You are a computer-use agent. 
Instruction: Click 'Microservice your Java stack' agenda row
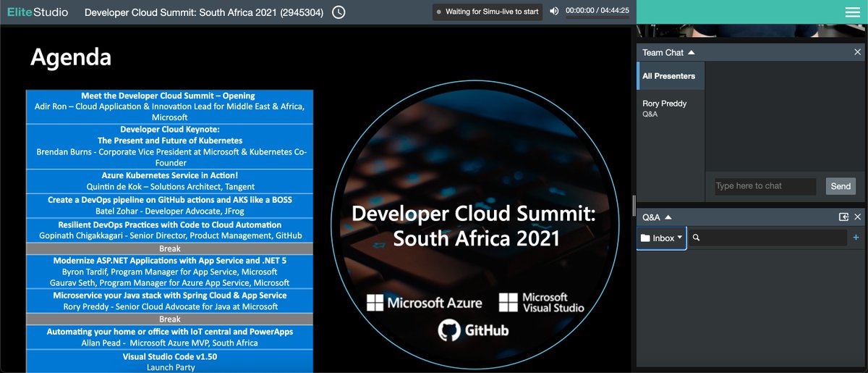[x=170, y=301]
